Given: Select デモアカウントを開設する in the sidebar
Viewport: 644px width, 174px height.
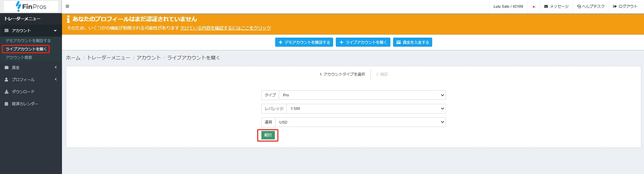Looking at the screenshot, I should click(x=28, y=41).
